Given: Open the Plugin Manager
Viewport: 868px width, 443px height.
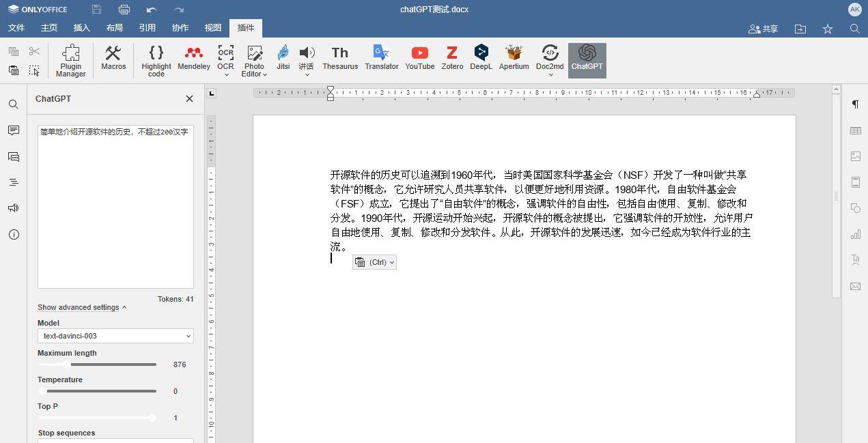Looking at the screenshot, I should tap(71, 60).
